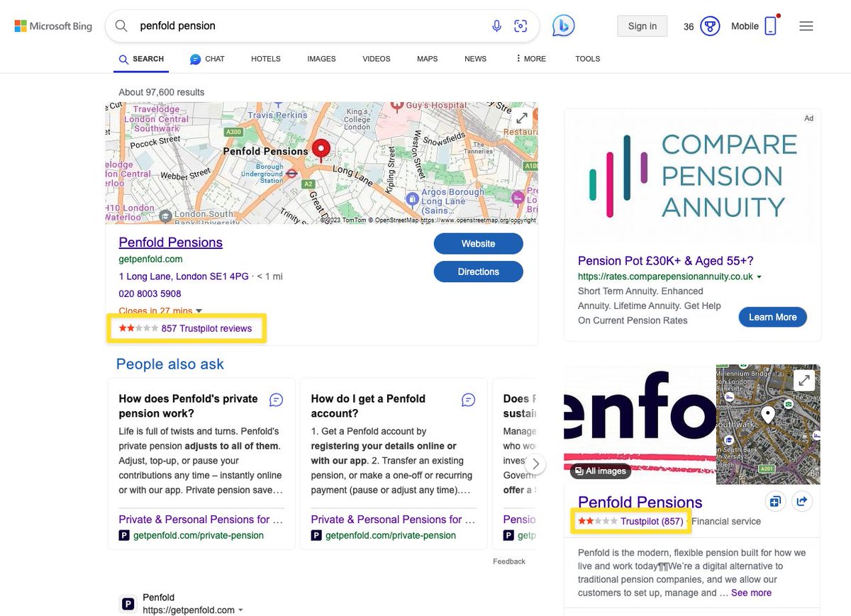
Task: Click the How do I get a Penfold account question
Action: coord(368,406)
